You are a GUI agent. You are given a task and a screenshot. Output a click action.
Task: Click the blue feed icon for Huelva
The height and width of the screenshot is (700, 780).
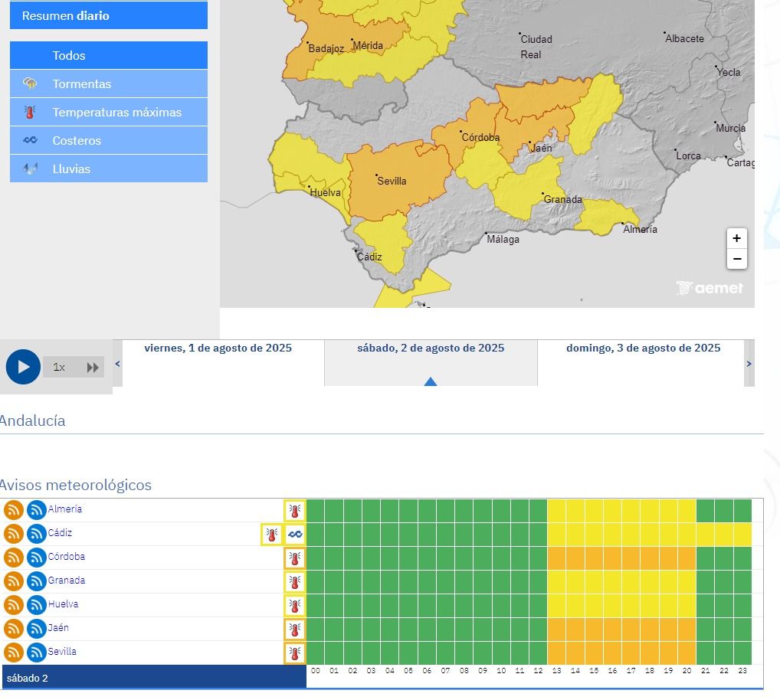37,605
